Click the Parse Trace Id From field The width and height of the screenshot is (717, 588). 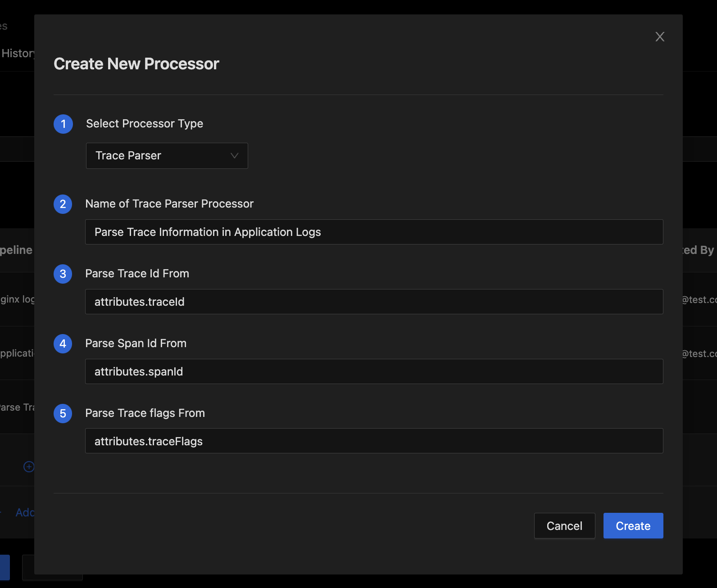pyautogui.click(x=374, y=302)
